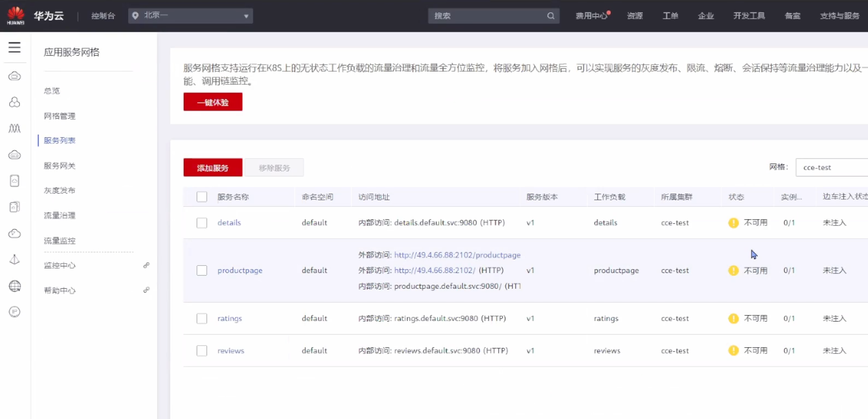Viewport: 868px width, 419px height.
Task: Click the globe network icon in left rail
Action: coord(15,286)
